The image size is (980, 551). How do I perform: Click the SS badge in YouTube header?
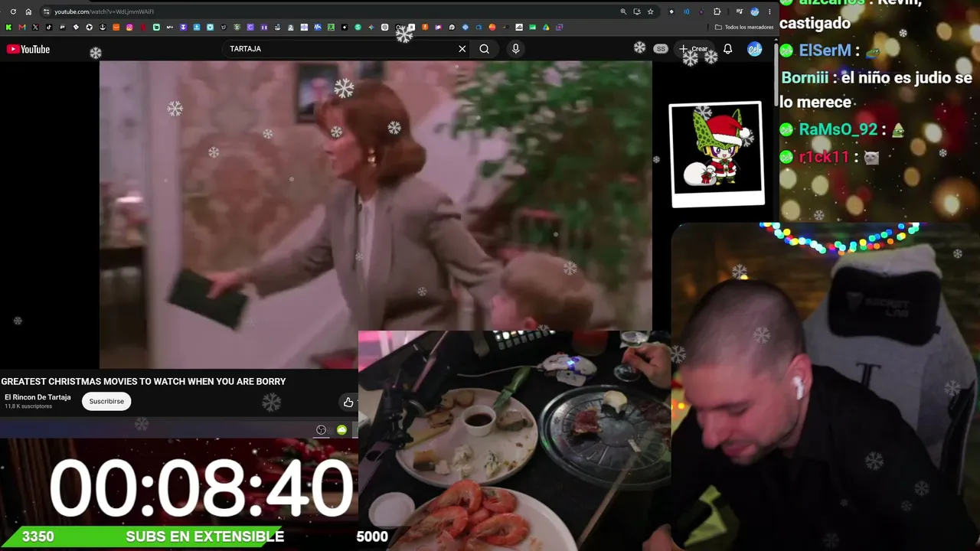(661, 49)
